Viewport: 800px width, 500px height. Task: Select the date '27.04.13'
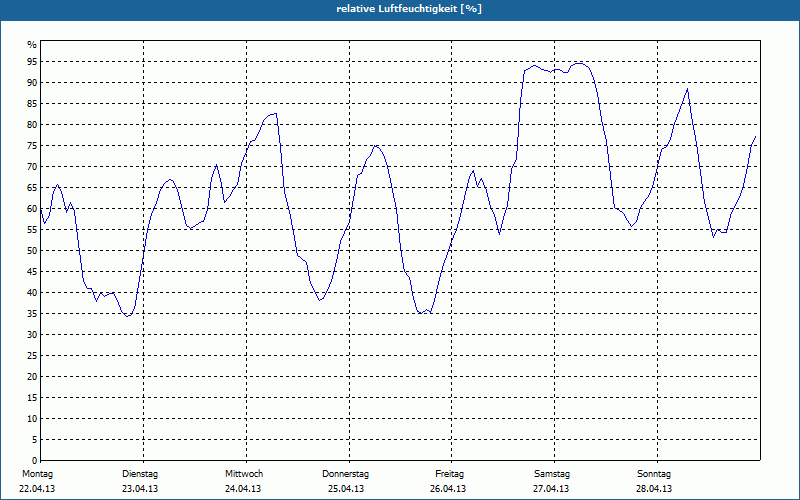pos(551,489)
